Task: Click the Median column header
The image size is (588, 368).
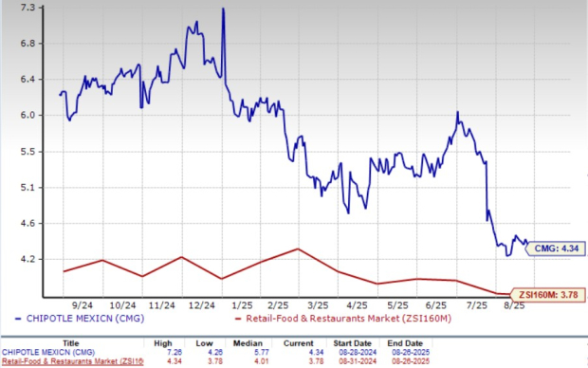Action: [248, 343]
